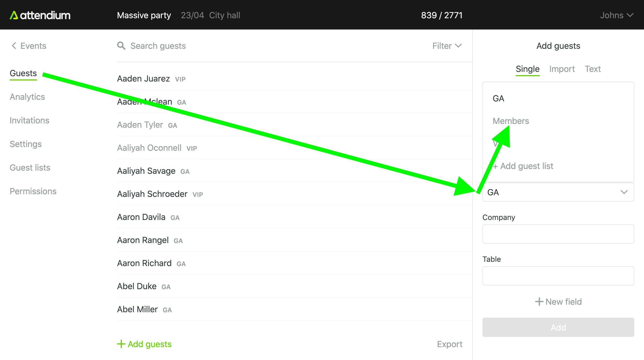This screenshot has width=644, height=360.
Task: Click the plus icon beside New field
Action: click(x=539, y=302)
